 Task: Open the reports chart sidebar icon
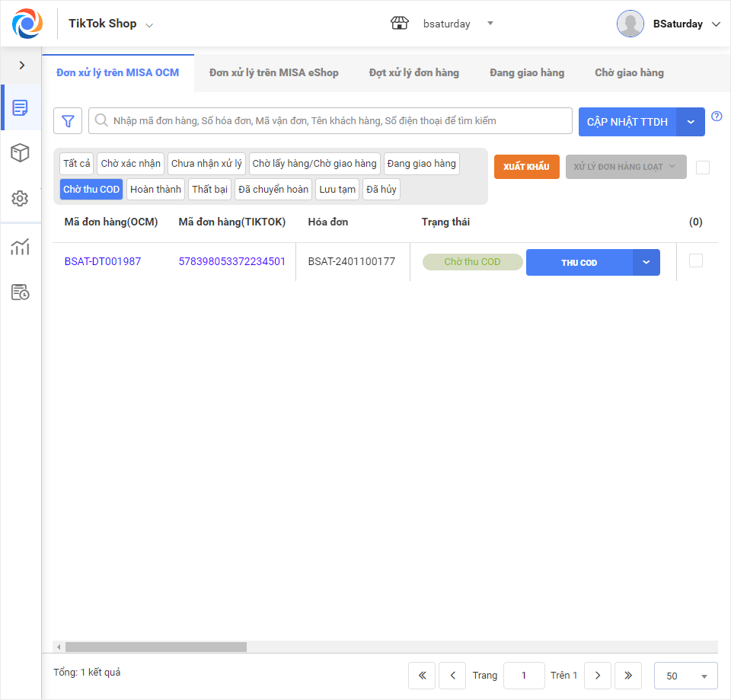pos(20,247)
